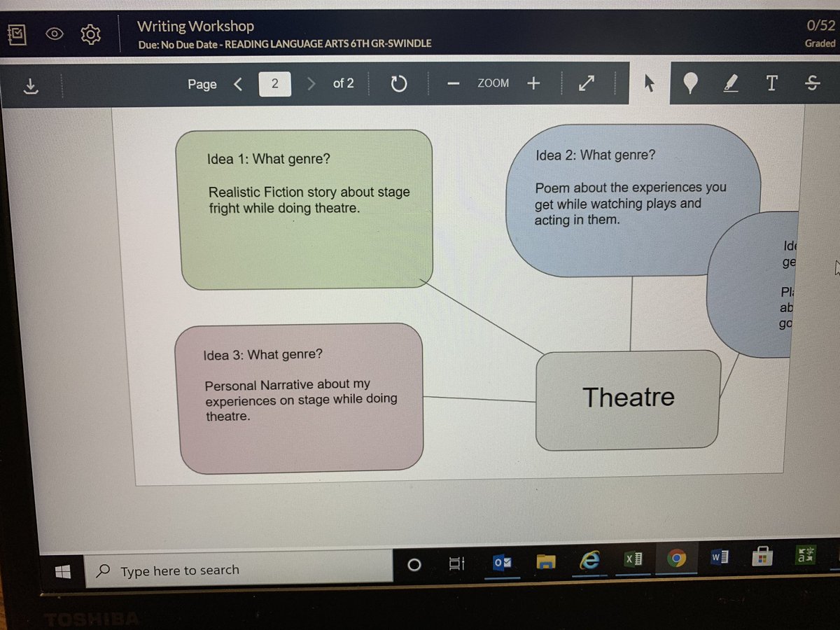
Task: Zoom out with the minus button
Action: 453,83
